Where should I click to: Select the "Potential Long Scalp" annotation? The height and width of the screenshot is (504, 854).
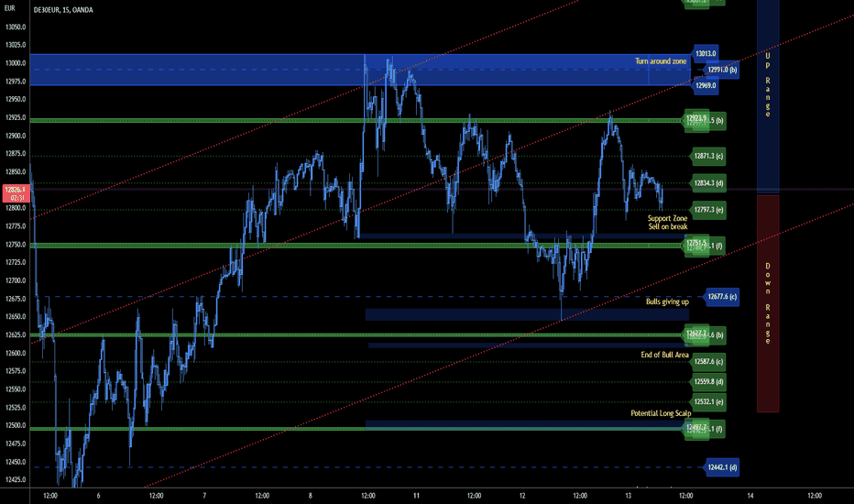pos(661,413)
